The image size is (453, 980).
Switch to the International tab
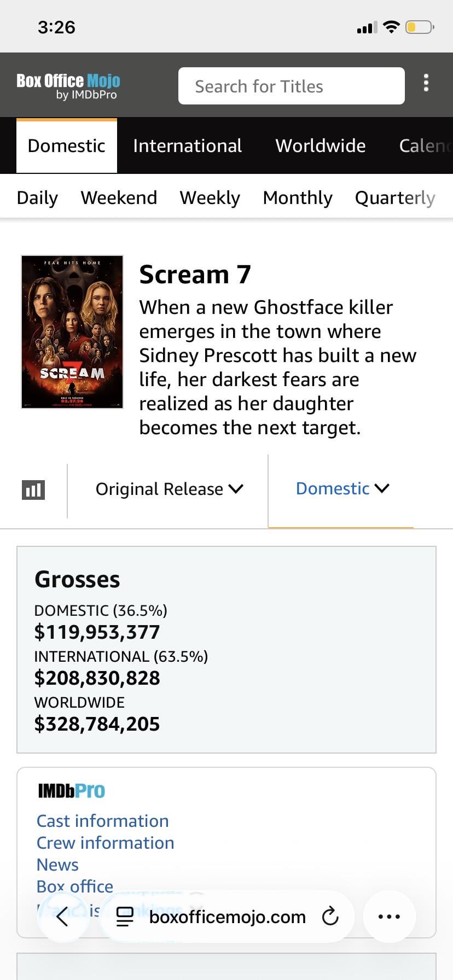pyautogui.click(x=187, y=146)
